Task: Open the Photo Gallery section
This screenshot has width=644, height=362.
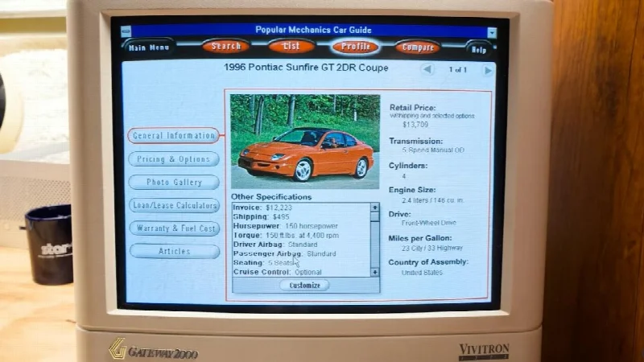Action: [174, 182]
